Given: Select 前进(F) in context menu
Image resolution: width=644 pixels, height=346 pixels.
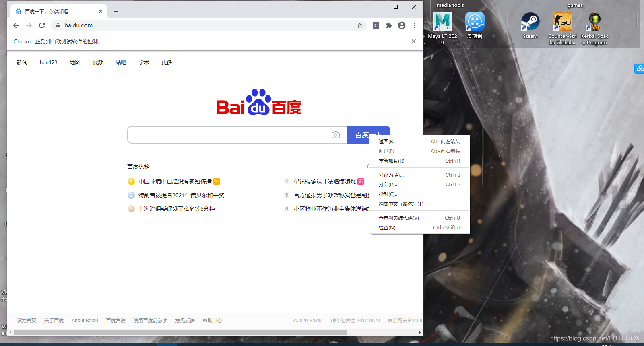Looking at the screenshot, I should (x=419, y=151).
